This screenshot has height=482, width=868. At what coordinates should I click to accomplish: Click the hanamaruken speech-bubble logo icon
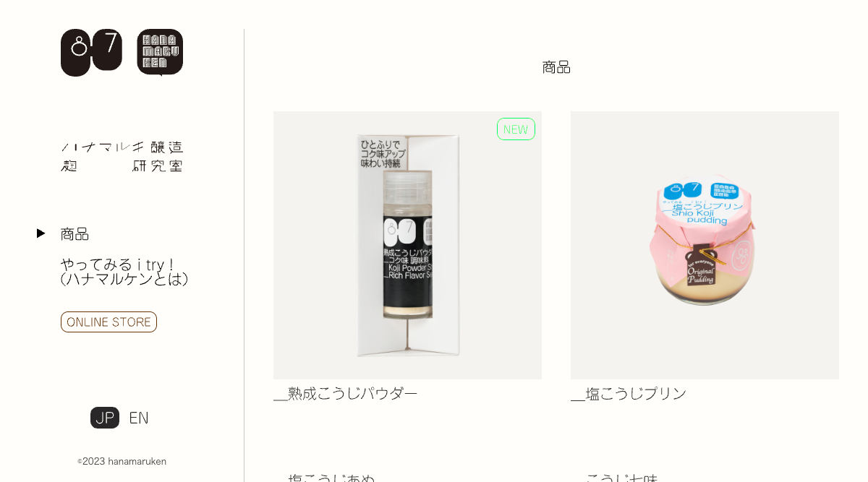(x=160, y=52)
